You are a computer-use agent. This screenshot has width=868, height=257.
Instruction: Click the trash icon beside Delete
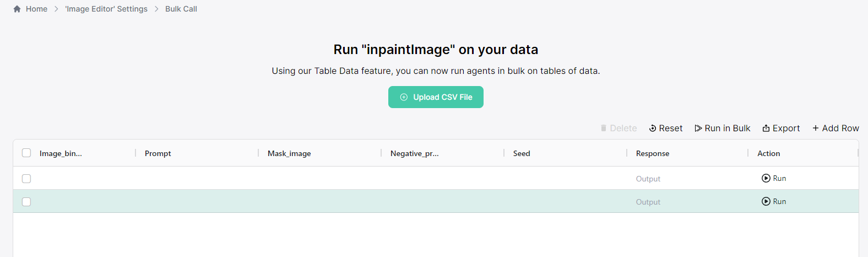[x=604, y=128]
